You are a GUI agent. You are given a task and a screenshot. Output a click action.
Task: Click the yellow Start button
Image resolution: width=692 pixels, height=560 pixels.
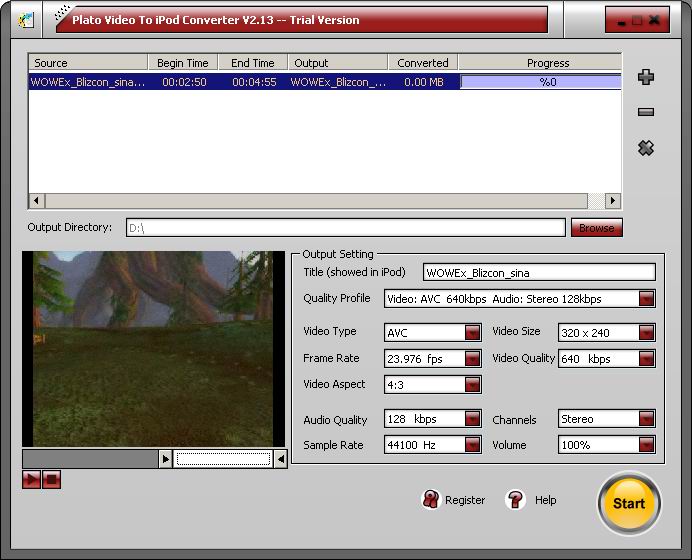coord(629,503)
